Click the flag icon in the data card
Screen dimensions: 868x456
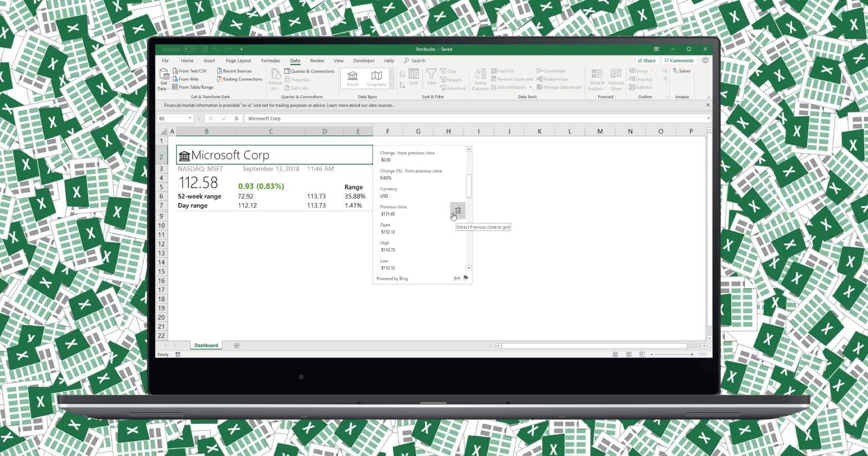coord(465,278)
